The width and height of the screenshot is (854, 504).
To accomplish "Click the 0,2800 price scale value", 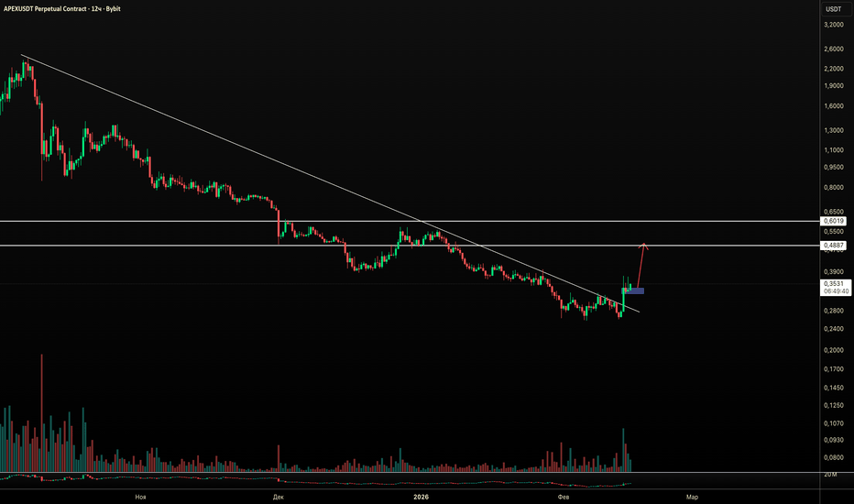I will tap(834, 311).
